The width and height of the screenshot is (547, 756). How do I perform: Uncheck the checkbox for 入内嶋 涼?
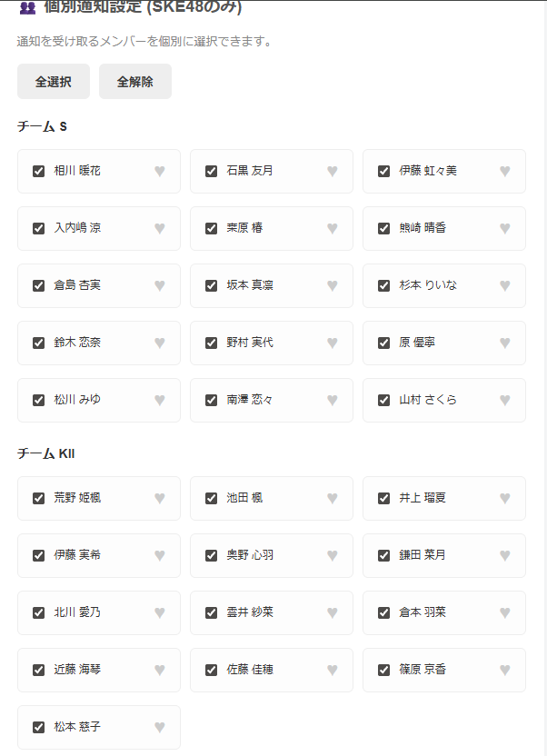[38, 228]
